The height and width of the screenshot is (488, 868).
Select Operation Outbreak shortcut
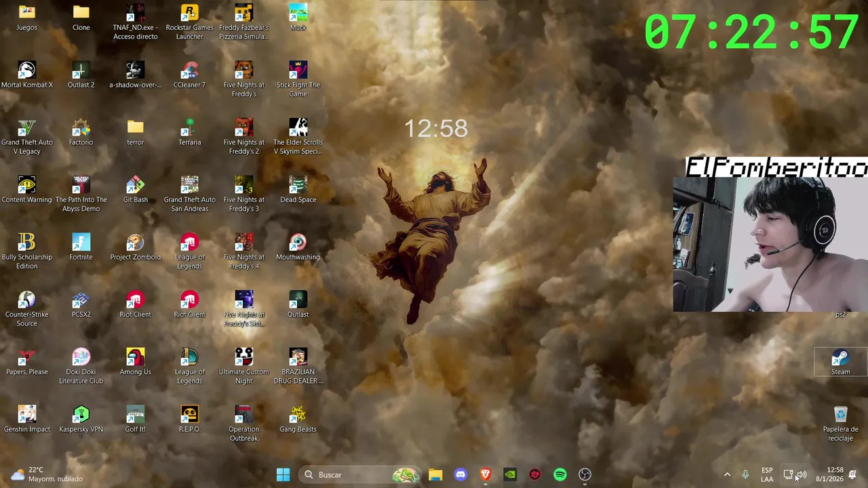243,424
